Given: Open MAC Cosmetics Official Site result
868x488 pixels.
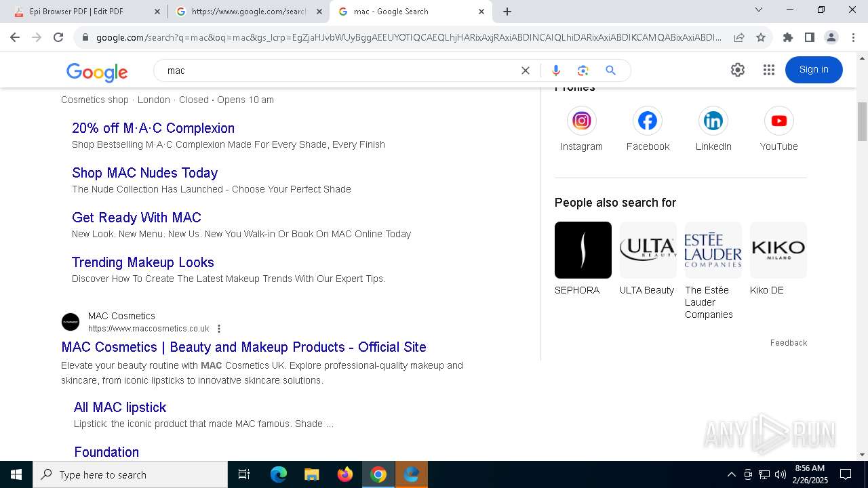Looking at the screenshot, I should pos(243,347).
